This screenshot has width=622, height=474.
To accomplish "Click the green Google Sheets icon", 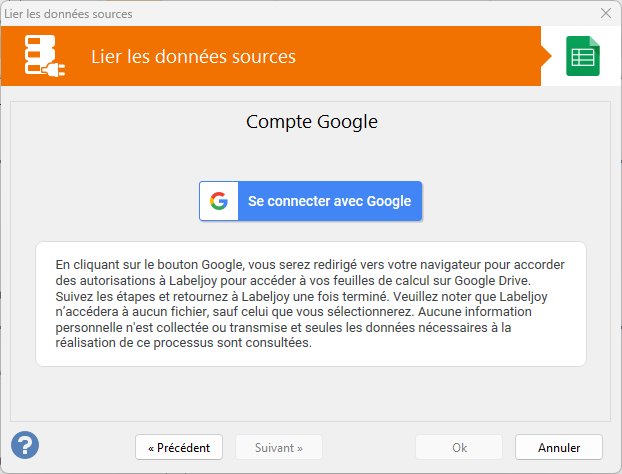I will (x=583, y=56).
